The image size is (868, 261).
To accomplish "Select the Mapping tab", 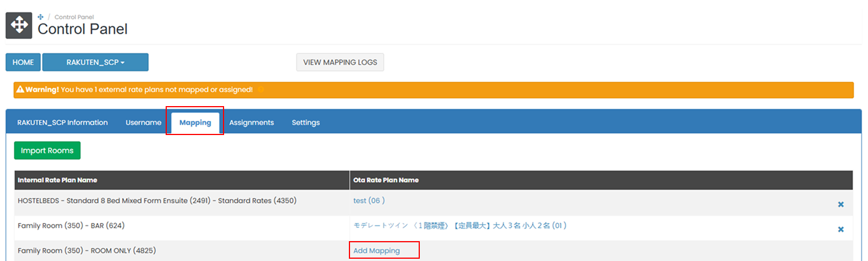I will 195,123.
